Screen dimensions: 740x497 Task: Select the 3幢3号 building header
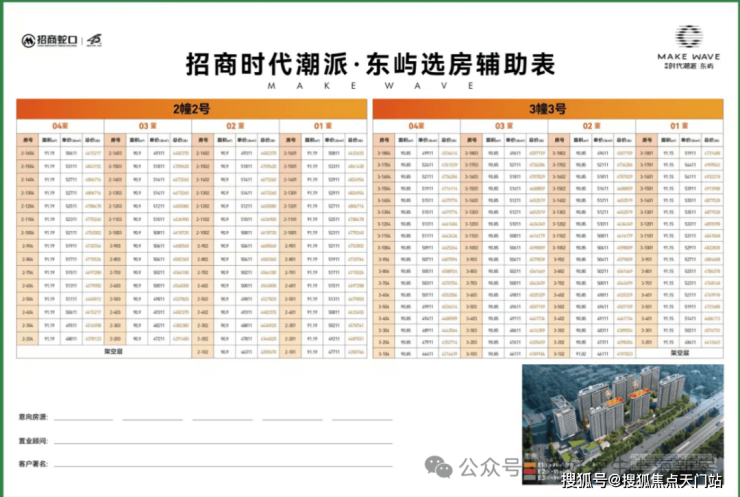point(547,107)
